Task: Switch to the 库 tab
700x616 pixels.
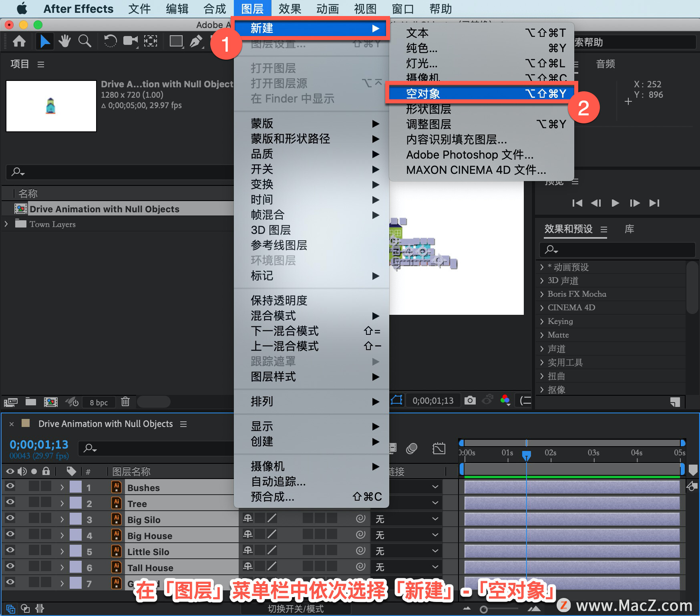Action: tap(629, 229)
